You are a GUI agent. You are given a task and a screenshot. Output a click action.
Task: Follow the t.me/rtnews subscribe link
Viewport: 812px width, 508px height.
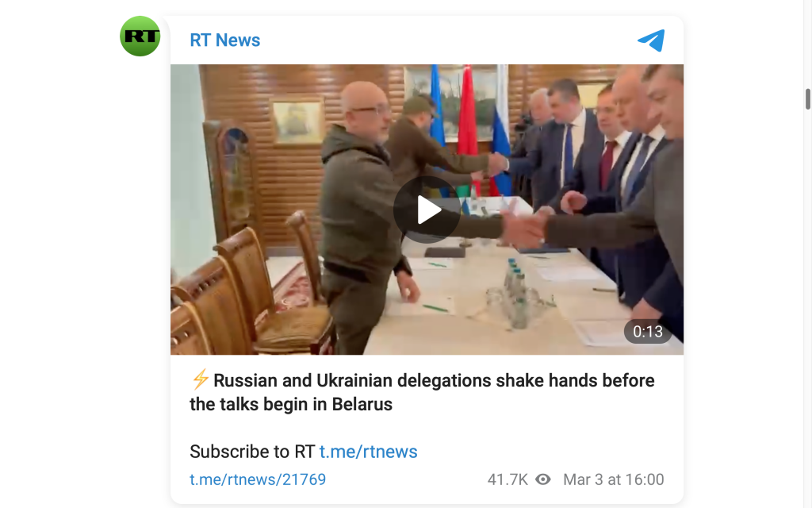368,452
